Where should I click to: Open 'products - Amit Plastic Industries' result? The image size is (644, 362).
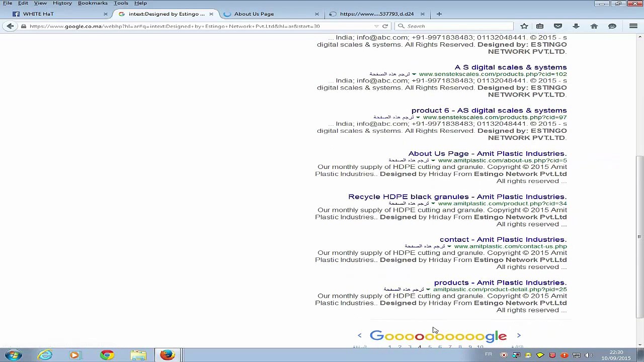500,283
